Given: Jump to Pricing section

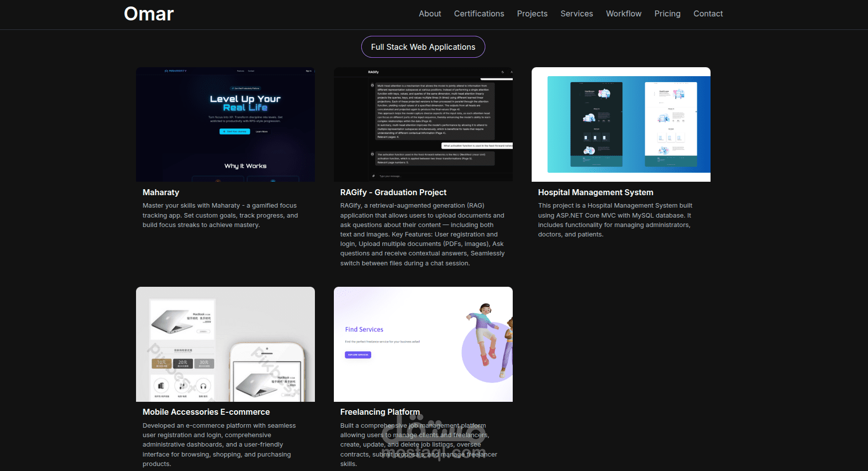Looking at the screenshot, I should [x=667, y=13].
